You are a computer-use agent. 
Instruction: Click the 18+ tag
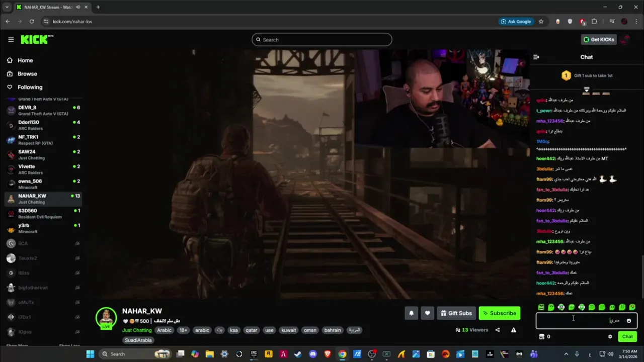[183, 330]
